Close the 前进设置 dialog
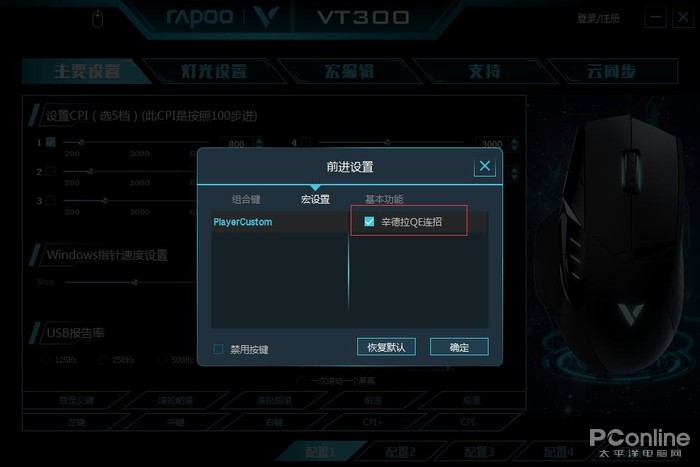 (x=484, y=167)
